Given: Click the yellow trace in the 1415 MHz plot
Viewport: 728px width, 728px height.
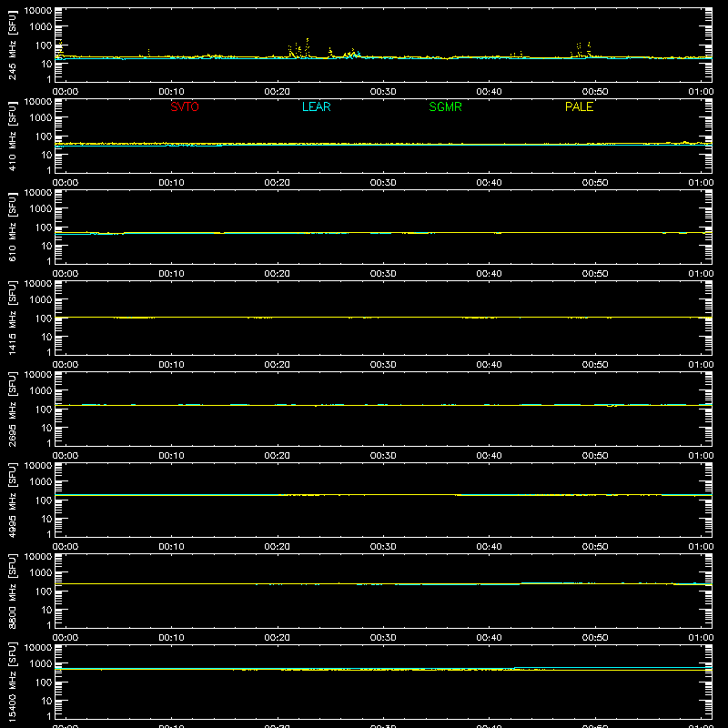Looking at the screenshot, I should click(383, 318).
